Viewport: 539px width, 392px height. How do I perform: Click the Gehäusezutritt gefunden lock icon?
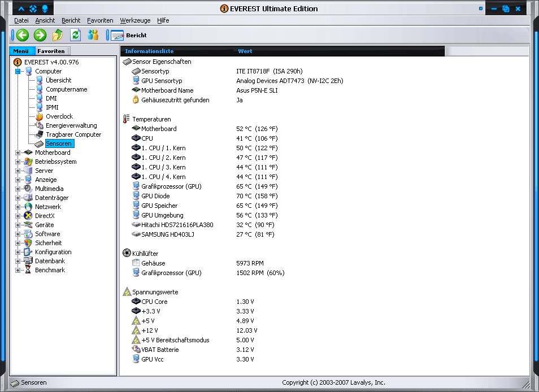[x=136, y=100]
